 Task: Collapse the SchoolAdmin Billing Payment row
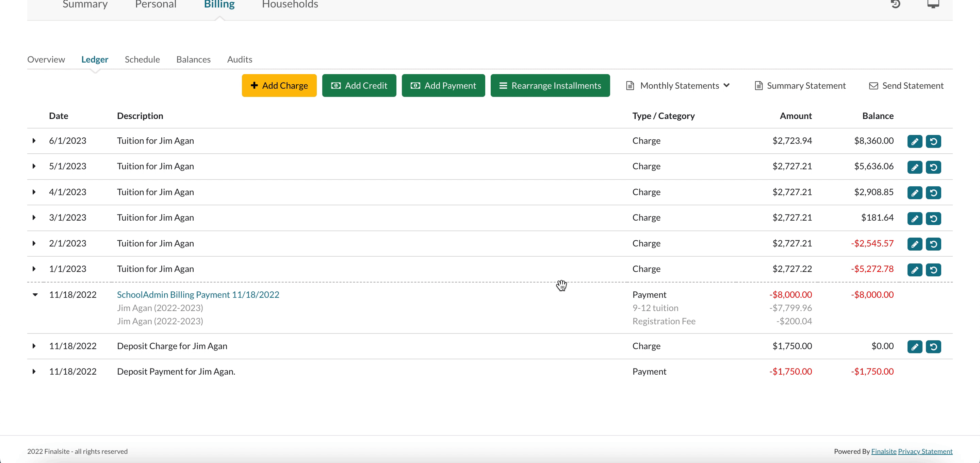click(35, 295)
